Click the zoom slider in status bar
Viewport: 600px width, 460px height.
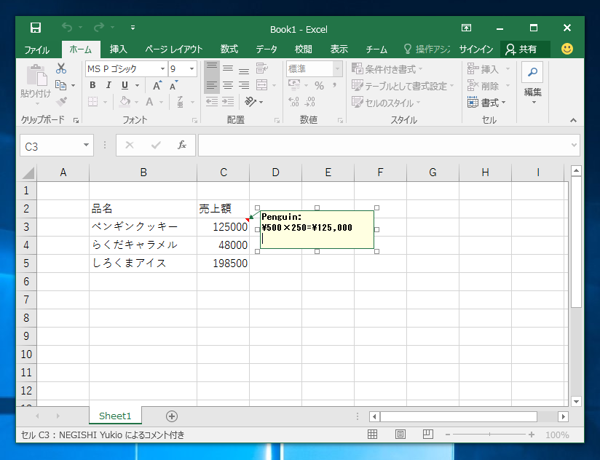489,435
